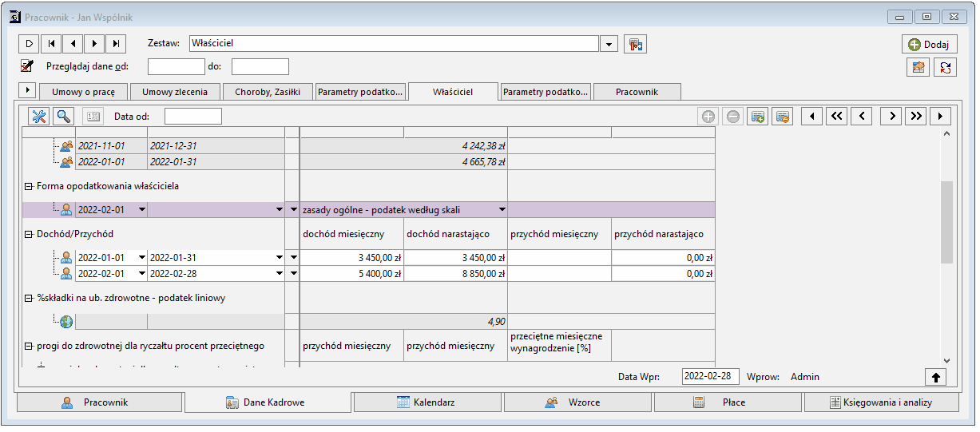This screenshot has height=432, width=980.
Task: Click the 8 850,00 zł dochód narastająco cell
Action: pos(455,273)
